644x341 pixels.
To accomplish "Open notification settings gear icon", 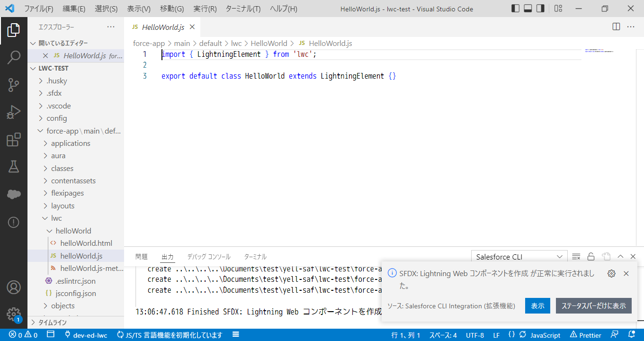I will tap(611, 273).
